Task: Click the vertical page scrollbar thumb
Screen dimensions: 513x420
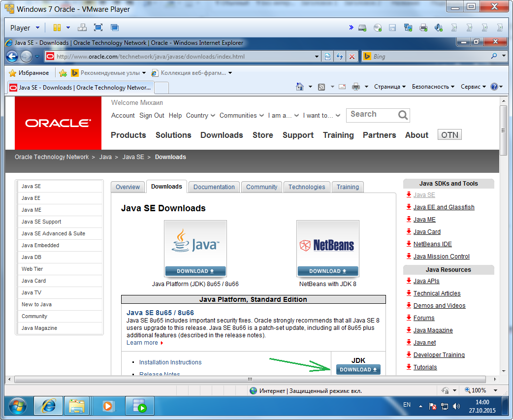Action: point(503,130)
